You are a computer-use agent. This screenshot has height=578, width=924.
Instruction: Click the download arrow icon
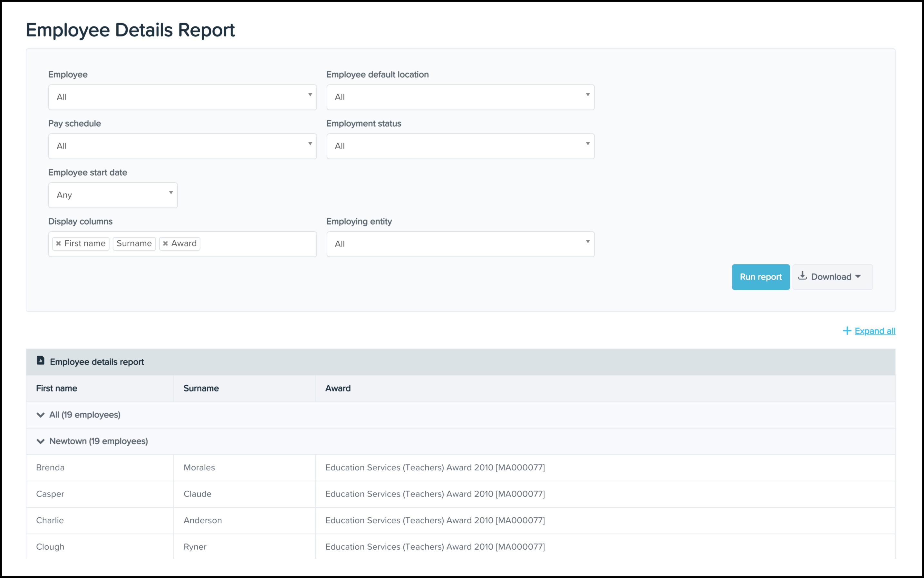[803, 276]
